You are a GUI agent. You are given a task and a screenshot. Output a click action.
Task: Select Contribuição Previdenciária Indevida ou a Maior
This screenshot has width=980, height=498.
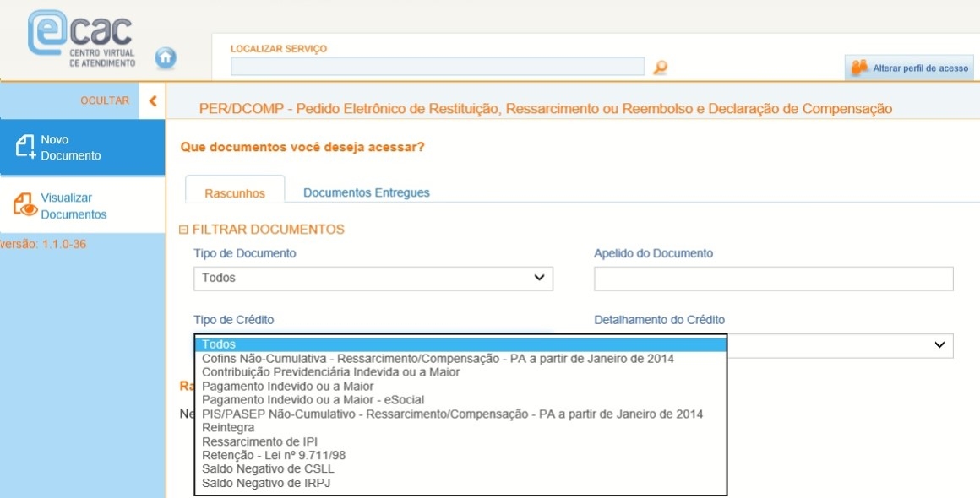tap(330, 372)
